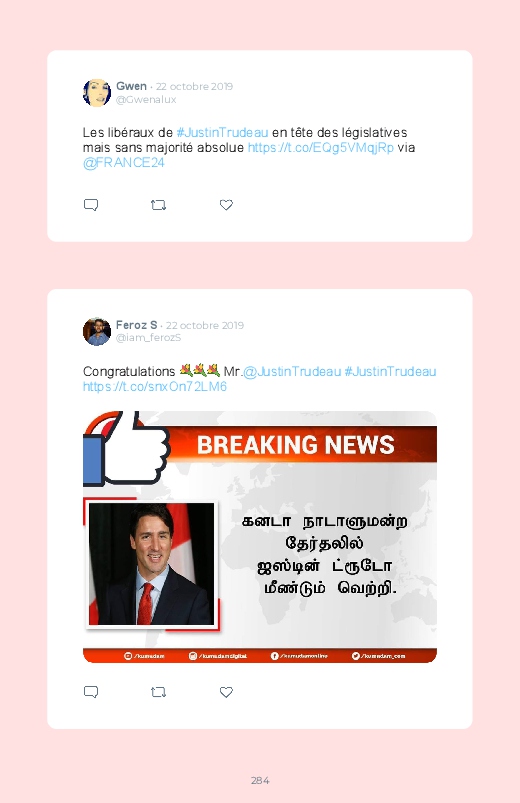520x803 pixels.
Task: Click the reply icon on Gwen's tweet
Action: coord(91,205)
